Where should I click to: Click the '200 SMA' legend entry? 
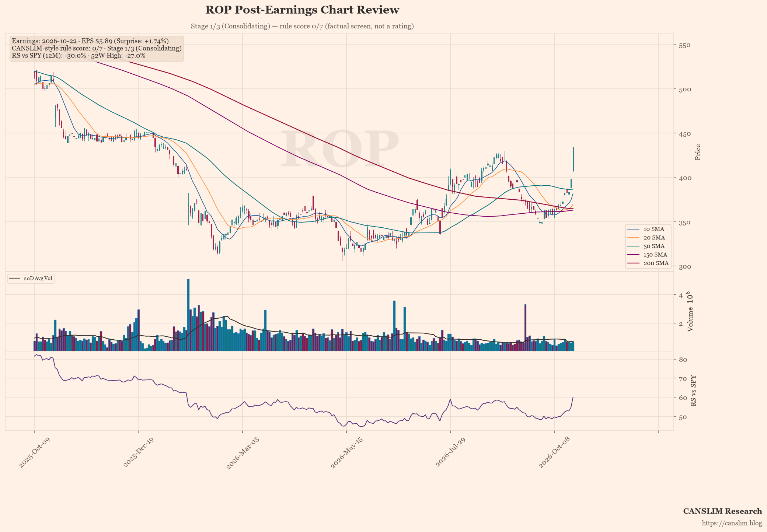point(648,263)
